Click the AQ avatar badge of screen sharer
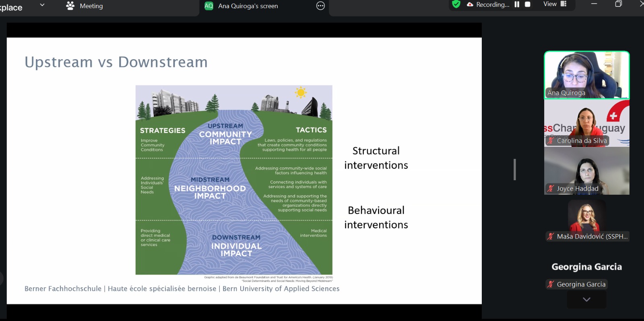Image resolution: width=644 pixels, height=321 pixels. pos(209,6)
